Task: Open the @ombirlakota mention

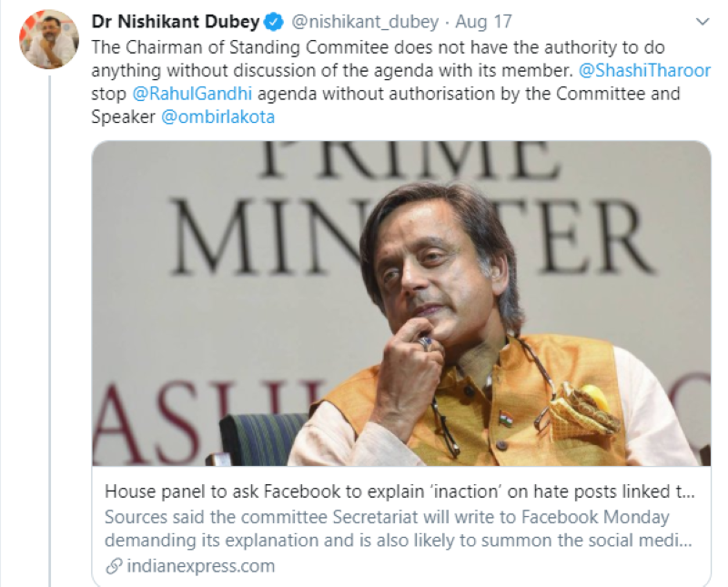Action: click(217, 117)
